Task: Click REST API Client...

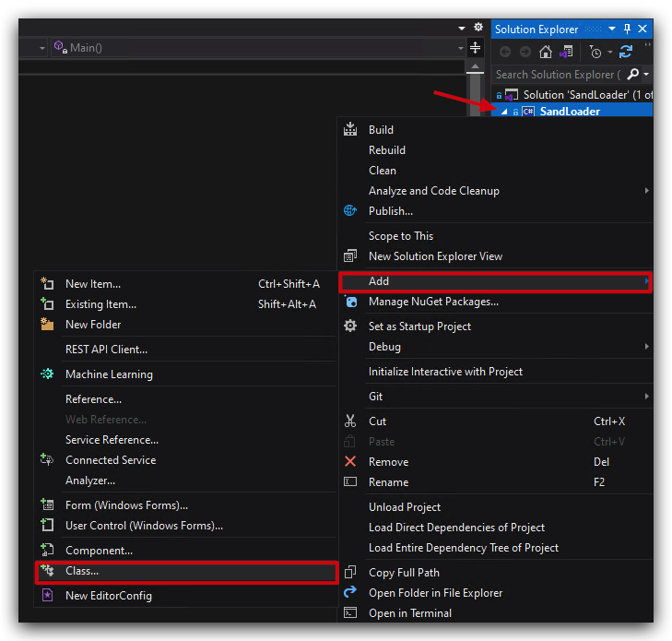Action: pyautogui.click(x=186, y=350)
